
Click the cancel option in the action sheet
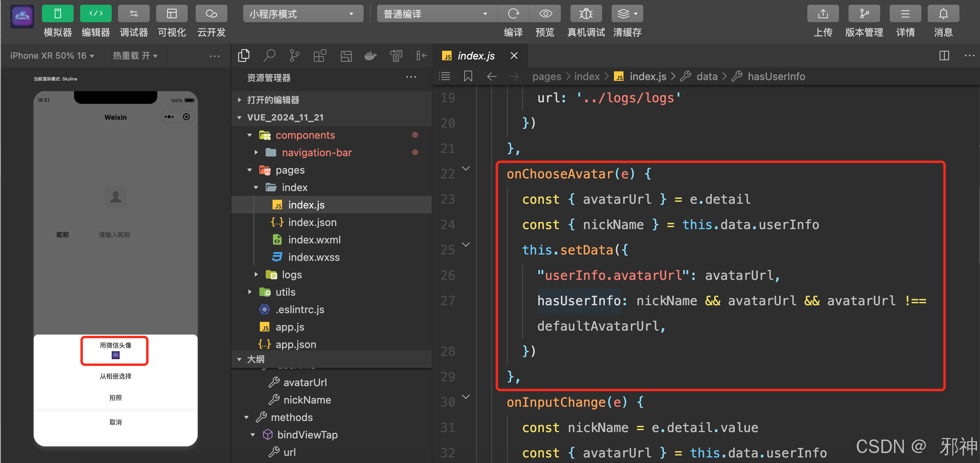[x=115, y=422]
